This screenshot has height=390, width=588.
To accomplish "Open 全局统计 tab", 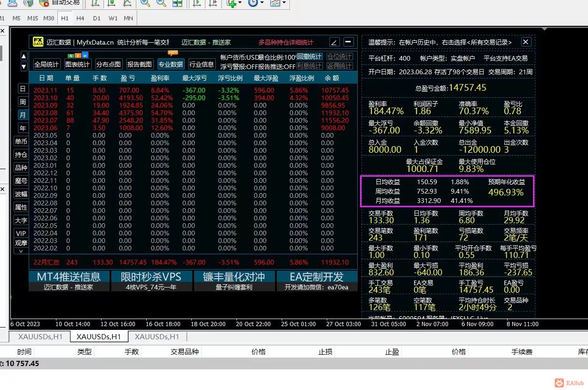I will (47, 64).
